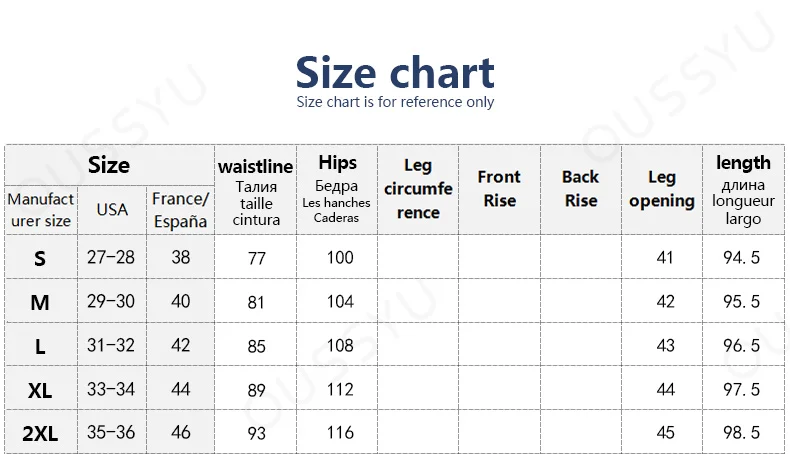
Task: Select the 'Size' column group header
Action: coord(109,165)
